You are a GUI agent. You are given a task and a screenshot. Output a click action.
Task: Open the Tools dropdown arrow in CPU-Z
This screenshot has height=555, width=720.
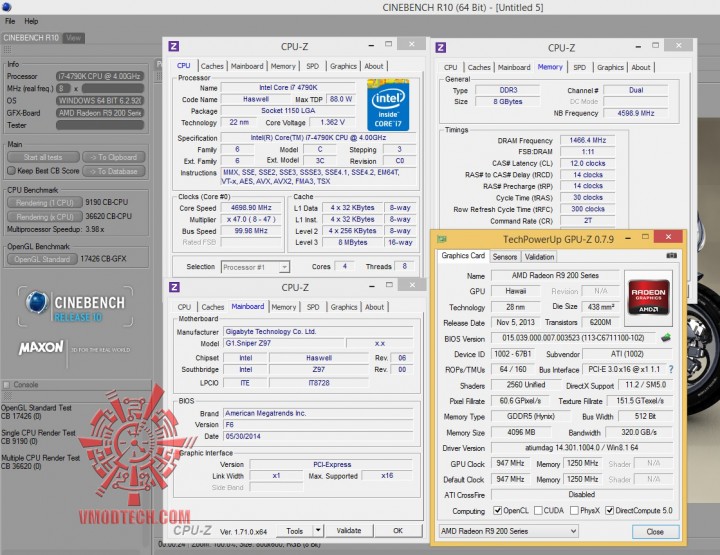click(318, 530)
